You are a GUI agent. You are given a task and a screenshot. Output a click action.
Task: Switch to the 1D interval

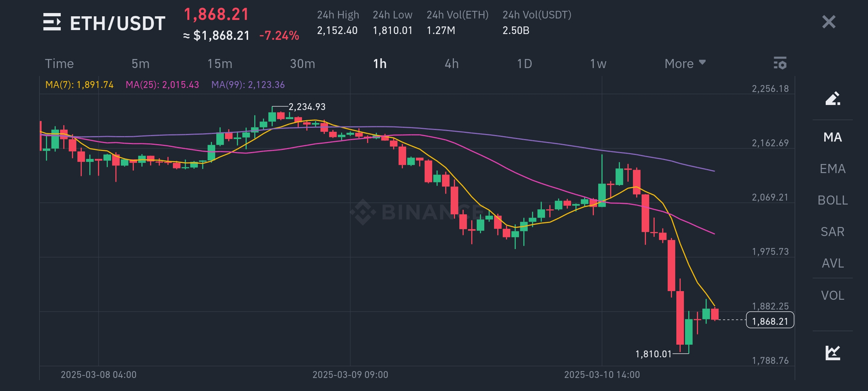point(524,64)
